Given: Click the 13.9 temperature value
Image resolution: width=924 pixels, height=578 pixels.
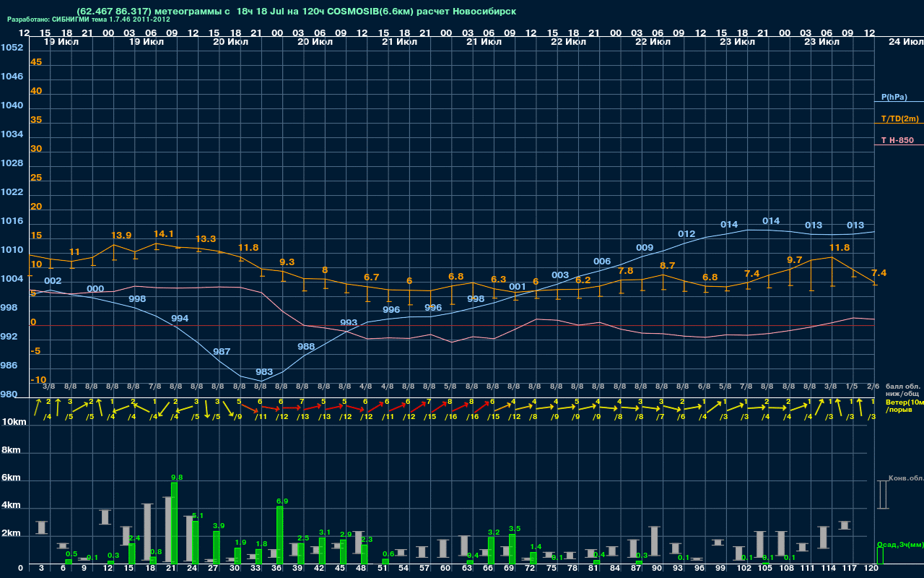Looking at the screenshot, I should [x=121, y=236].
